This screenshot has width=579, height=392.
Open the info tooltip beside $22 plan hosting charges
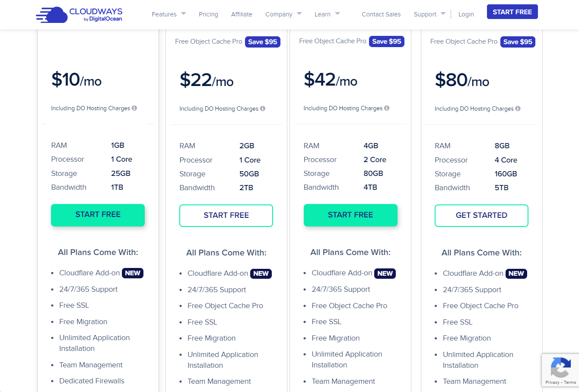263,108
